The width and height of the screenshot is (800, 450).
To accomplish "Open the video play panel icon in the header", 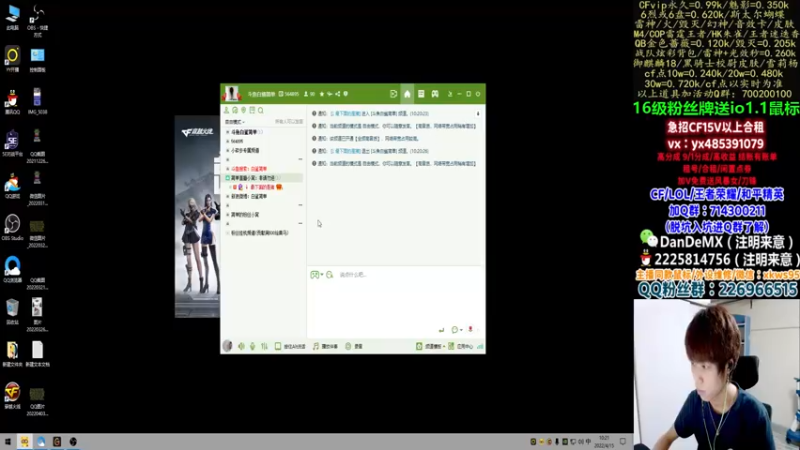I will click(x=393, y=94).
